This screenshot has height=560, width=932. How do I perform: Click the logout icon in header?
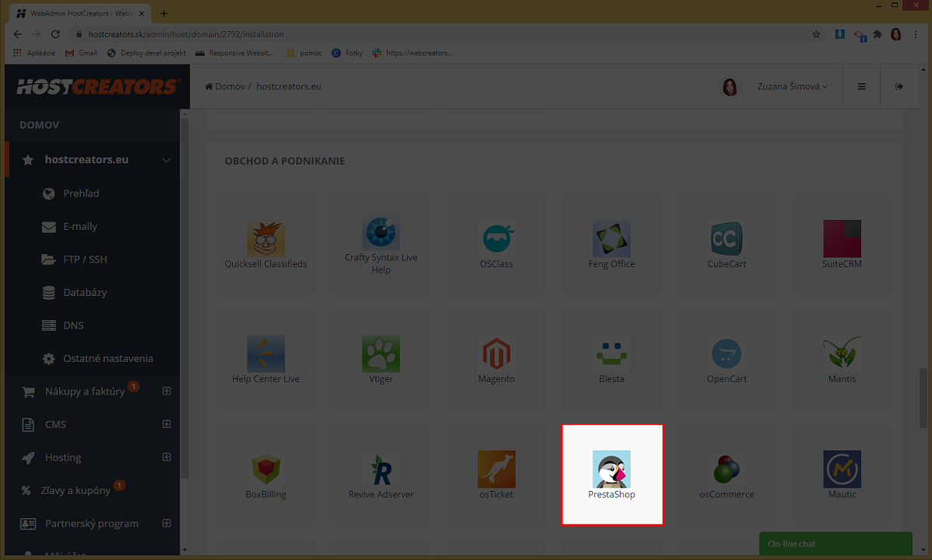click(899, 86)
